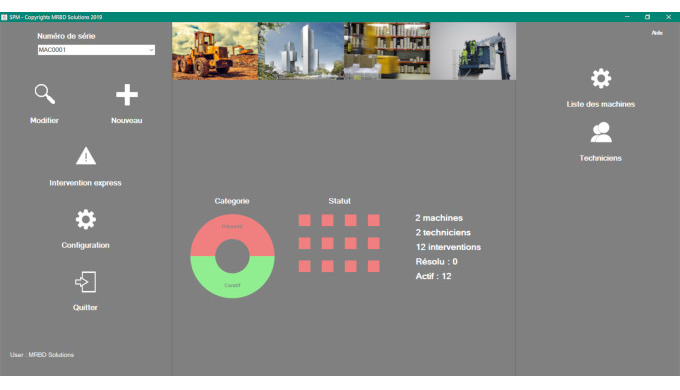
Task: Open Liste des machines gear icon
Action: 601,79
